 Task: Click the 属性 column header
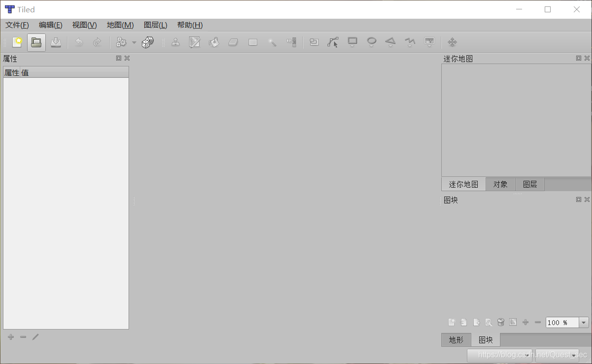coord(11,72)
